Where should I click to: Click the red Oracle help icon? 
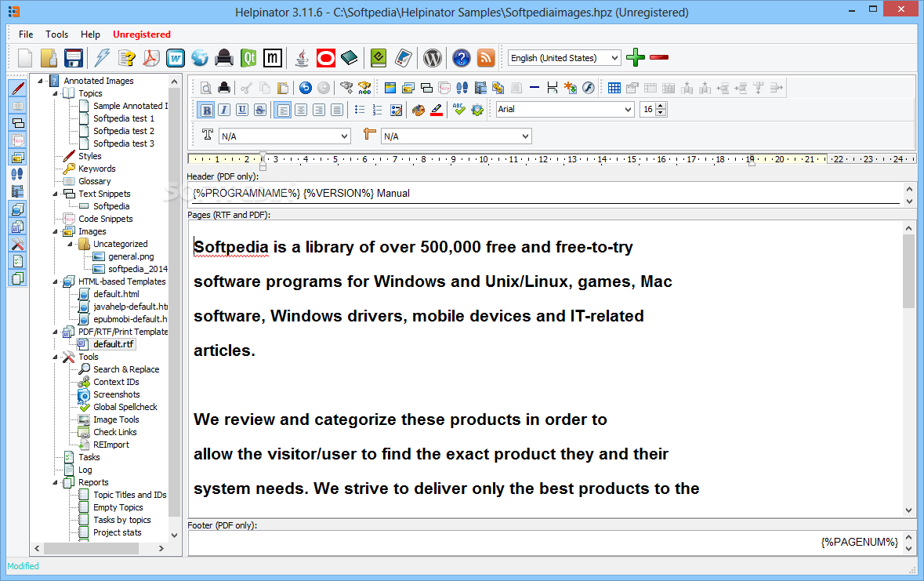[326, 58]
